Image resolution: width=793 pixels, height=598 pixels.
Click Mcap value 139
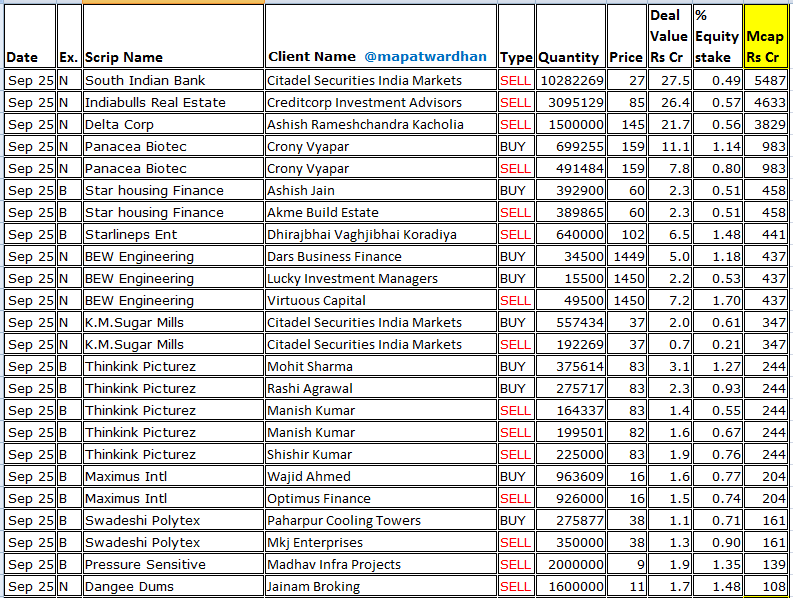765,565
